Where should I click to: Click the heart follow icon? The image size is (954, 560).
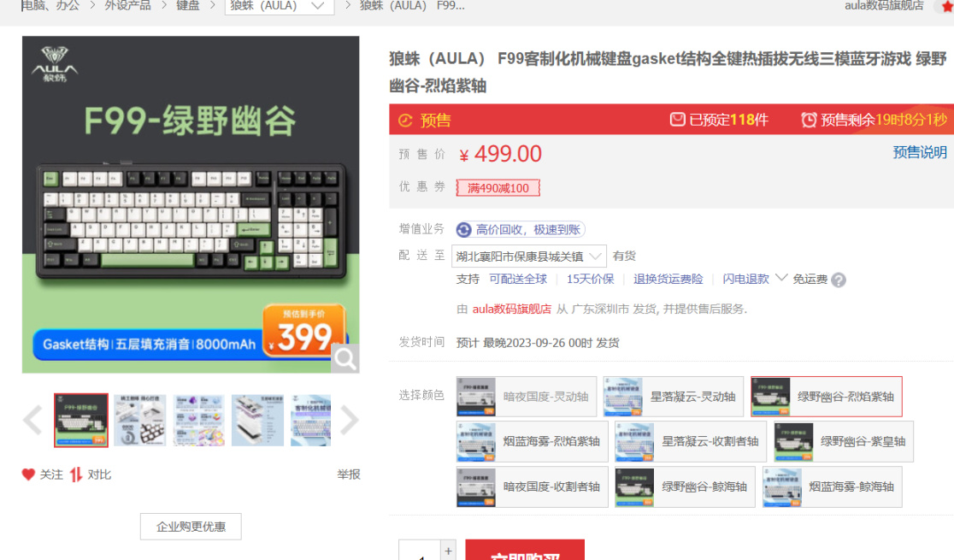point(28,475)
